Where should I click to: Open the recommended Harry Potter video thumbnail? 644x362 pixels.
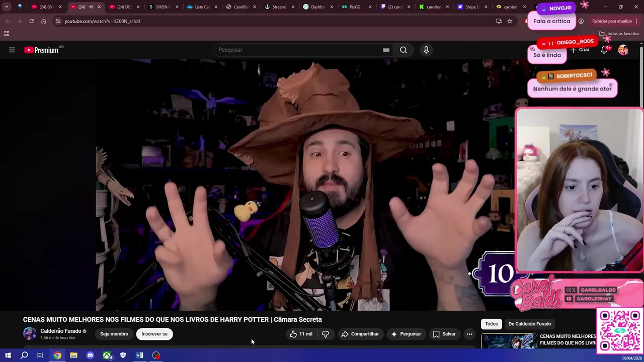(508, 342)
